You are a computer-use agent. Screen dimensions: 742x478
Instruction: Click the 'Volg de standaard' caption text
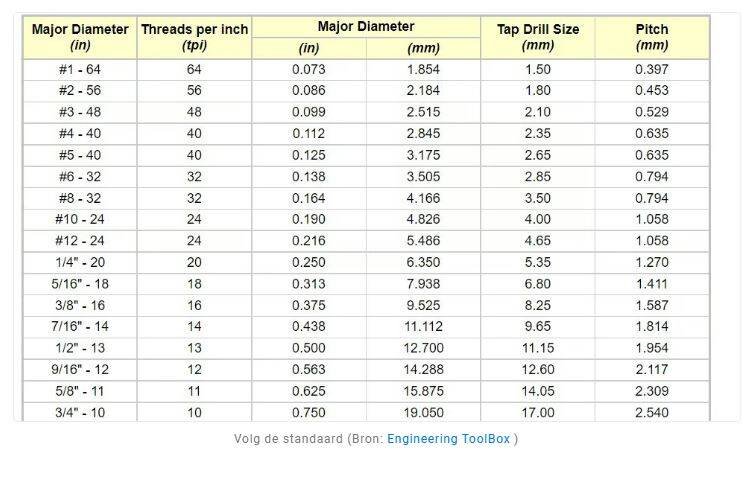(290, 439)
